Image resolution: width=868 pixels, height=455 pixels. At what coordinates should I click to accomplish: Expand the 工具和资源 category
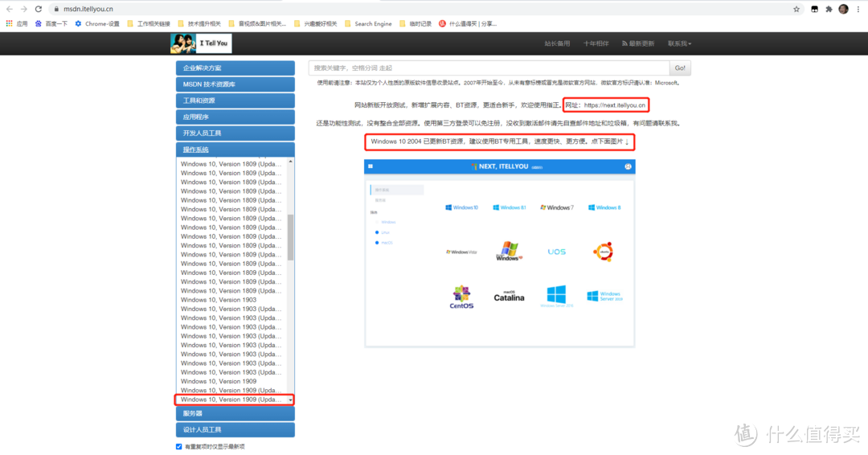coord(235,100)
